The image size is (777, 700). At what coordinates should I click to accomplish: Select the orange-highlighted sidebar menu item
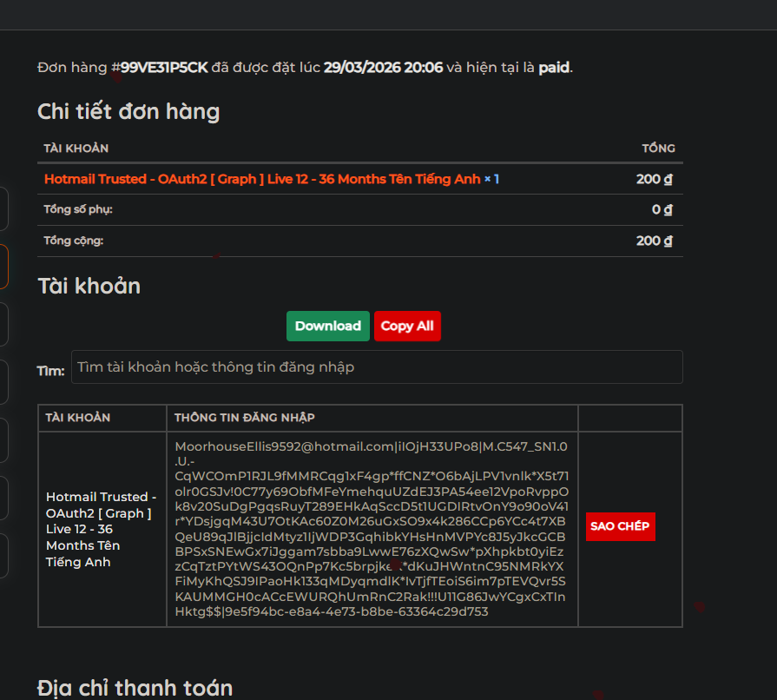click(3, 267)
